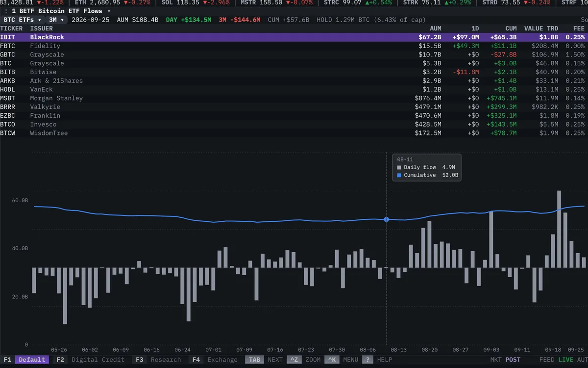Click the gray Daily flow legend swatch
Screen dimensions: 588x368
click(399, 168)
